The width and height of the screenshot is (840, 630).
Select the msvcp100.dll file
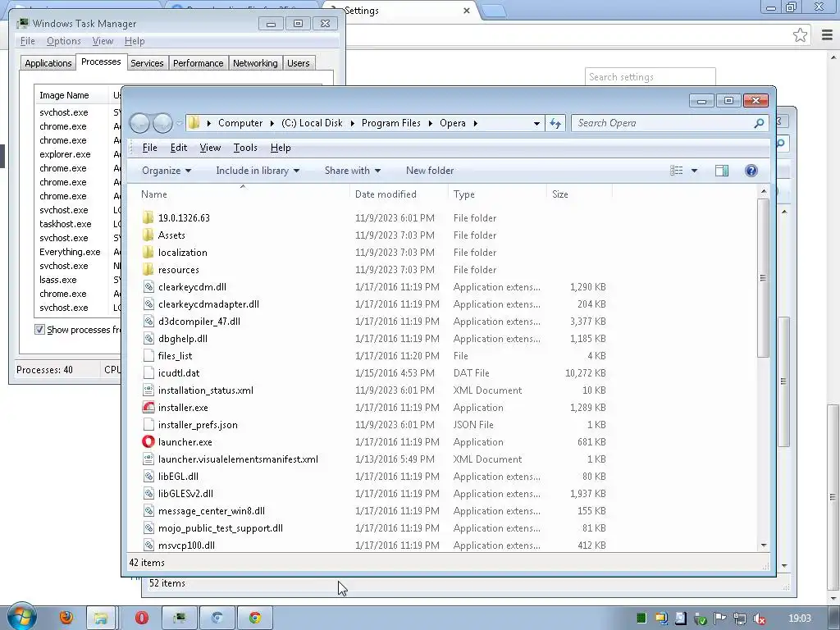coord(186,546)
